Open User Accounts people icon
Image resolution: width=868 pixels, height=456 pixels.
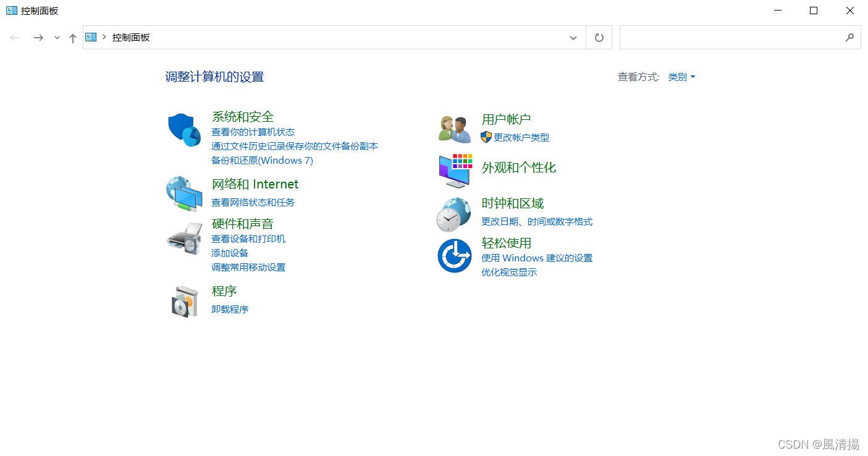coord(455,130)
